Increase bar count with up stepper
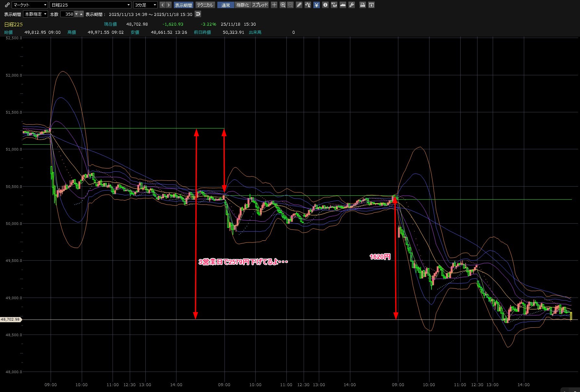Viewport: 580px width, 392px height. [x=81, y=14]
